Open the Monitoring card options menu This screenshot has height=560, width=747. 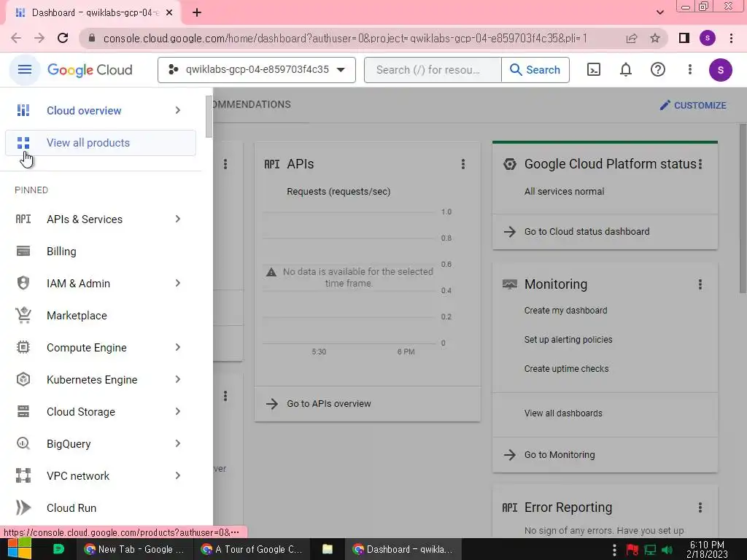point(700,284)
